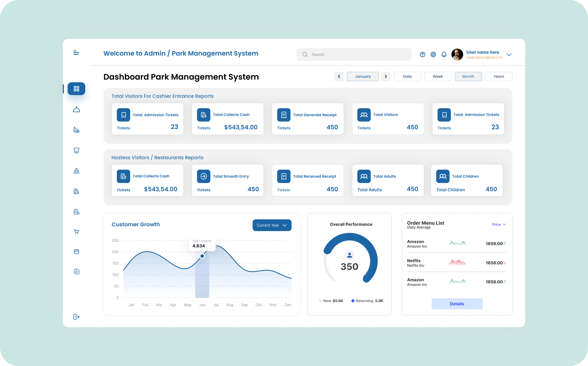Open the notifications bell icon
The height and width of the screenshot is (366, 588).
click(444, 54)
